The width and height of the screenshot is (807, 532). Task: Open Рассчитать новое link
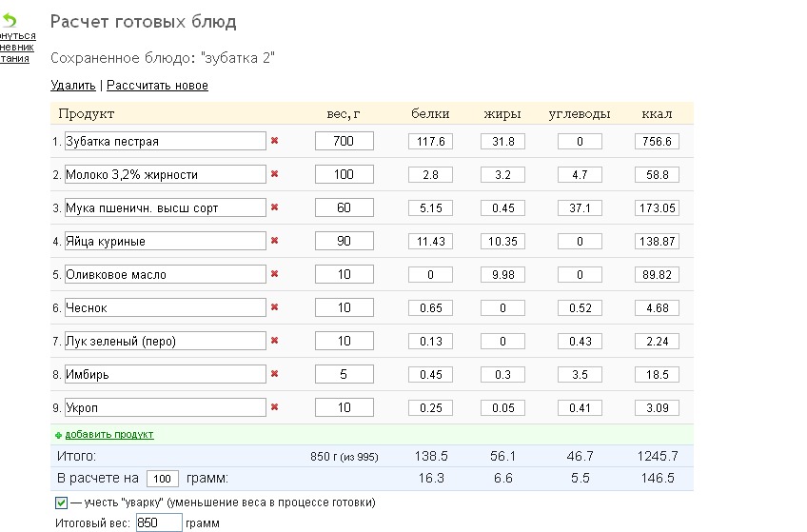click(x=157, y=86)
